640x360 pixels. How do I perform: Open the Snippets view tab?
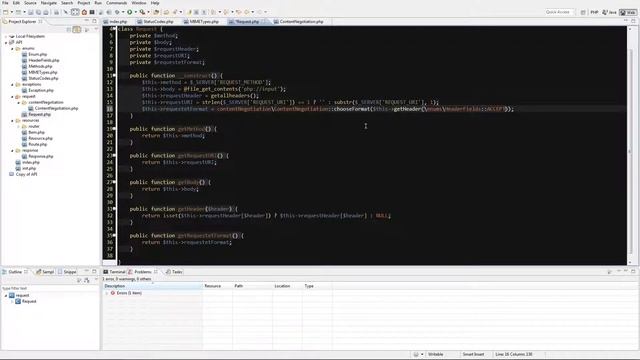68,272
